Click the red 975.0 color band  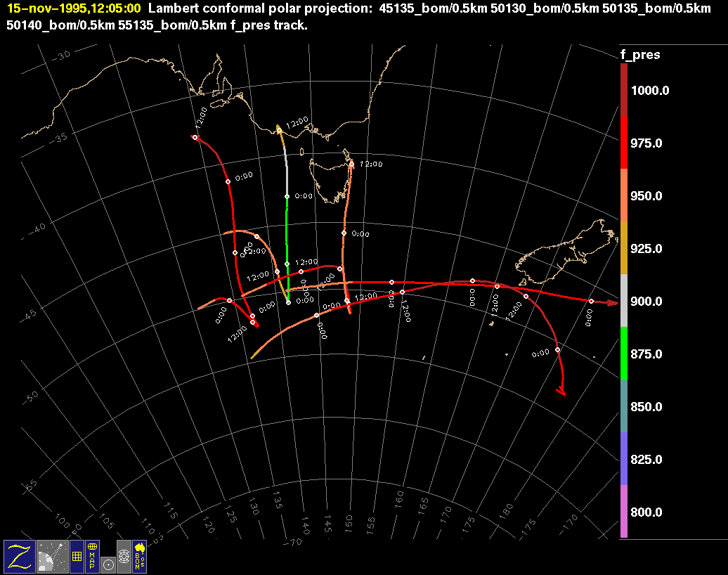click(624, 142)
